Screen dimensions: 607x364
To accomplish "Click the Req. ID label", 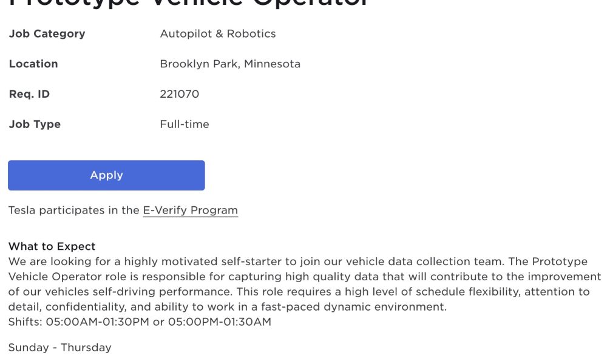I will (29, 94).
